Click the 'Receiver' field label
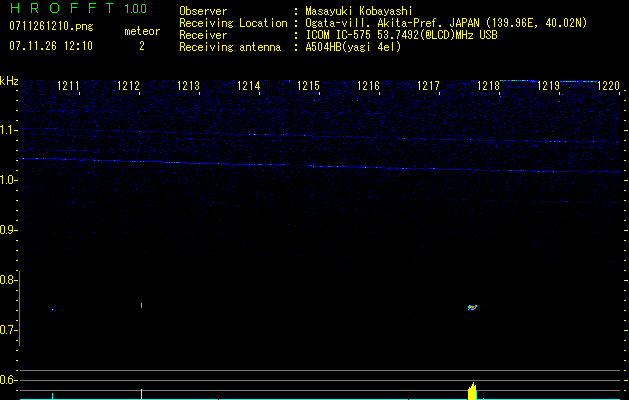629x400 pixels. pyautogui.click(x=203, y=35)
